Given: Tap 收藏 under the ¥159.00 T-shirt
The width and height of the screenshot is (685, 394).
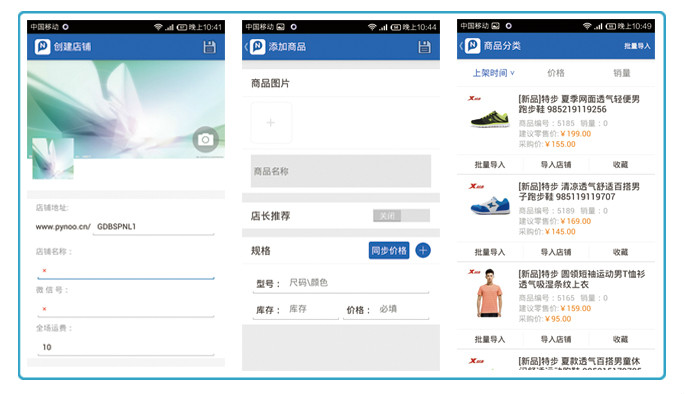Looking at the screenshot, I should (620, 339).
